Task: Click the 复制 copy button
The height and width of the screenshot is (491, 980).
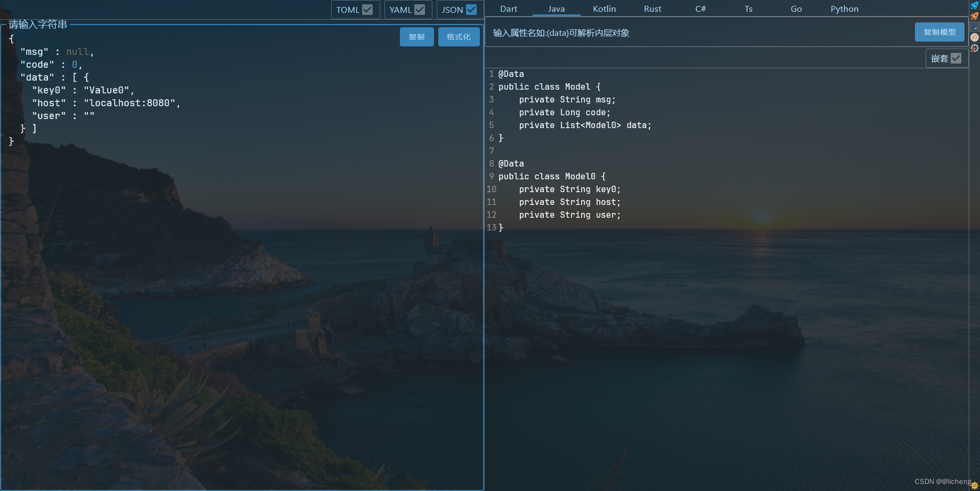Action: (x=417, y=37)
